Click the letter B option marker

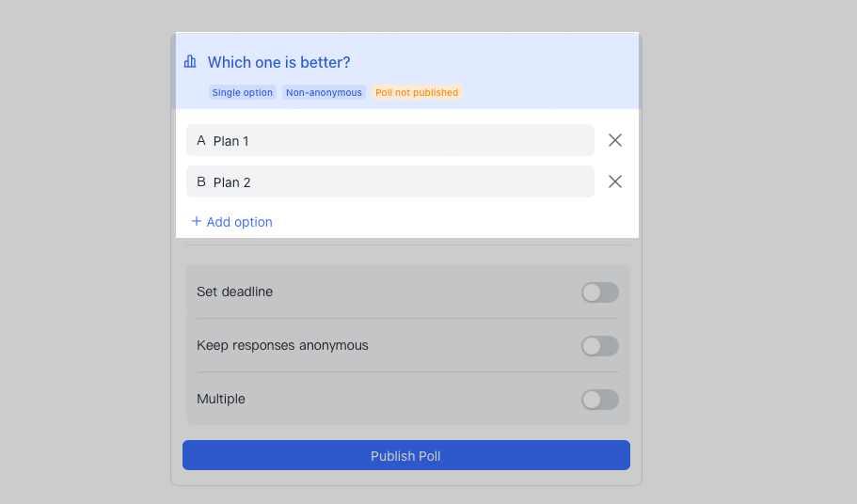(x=201, y=181)
